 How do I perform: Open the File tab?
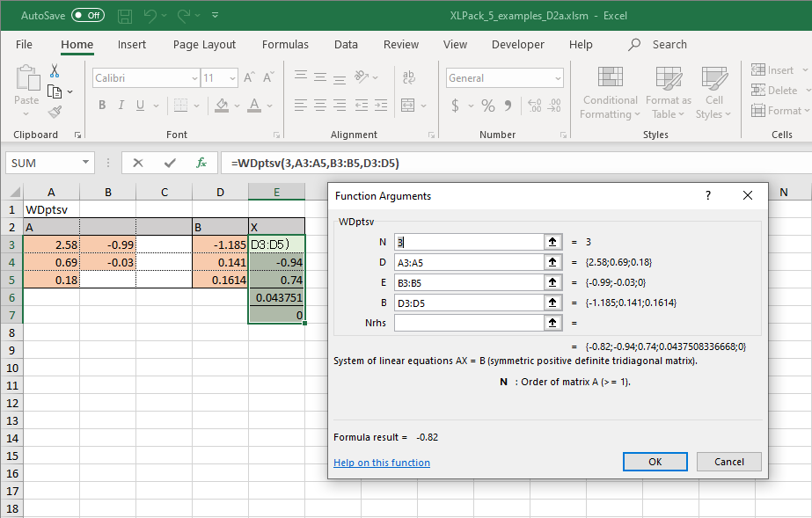click(x=24, y=45)
